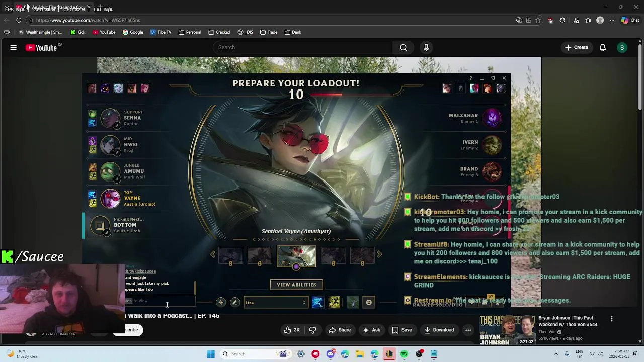Bookmark this page with the star icon
The image size is (644, 362).
pos(538,20)
